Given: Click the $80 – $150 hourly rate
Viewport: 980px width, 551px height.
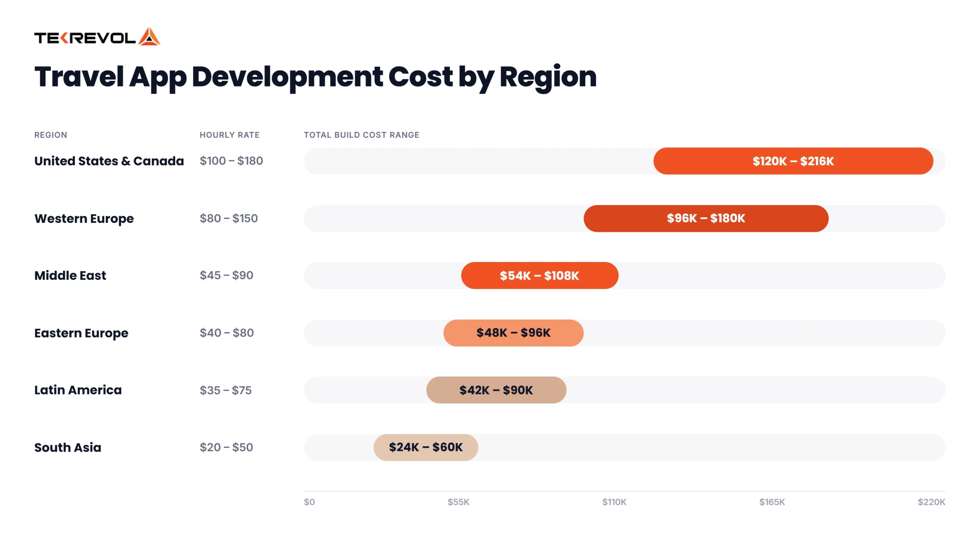Looking at the screenshot, I should pos(229,218).
